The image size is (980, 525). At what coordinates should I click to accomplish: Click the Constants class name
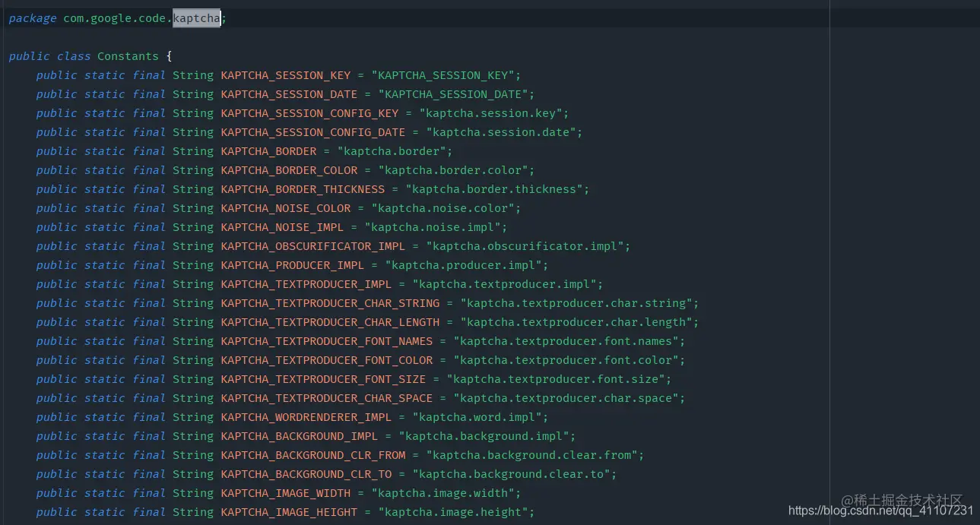[x=128, y=56]
